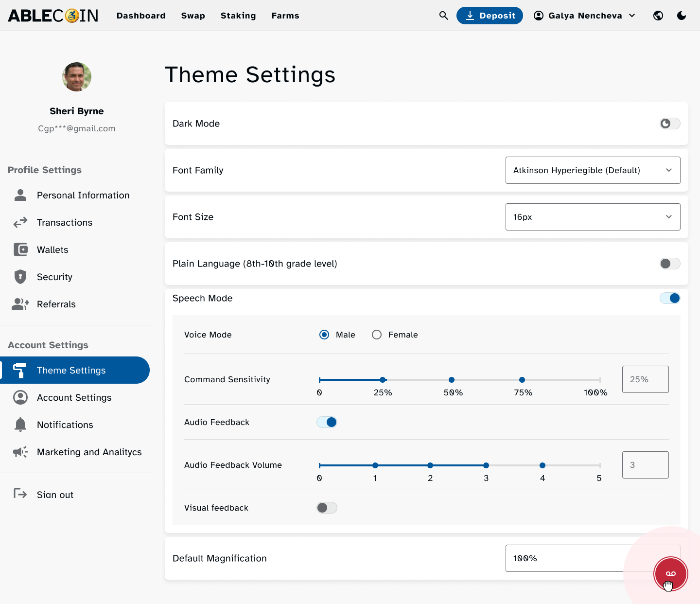Expand the Font Size dropdown
This screenshot has height=604, width=700.
tap(593, 217)
